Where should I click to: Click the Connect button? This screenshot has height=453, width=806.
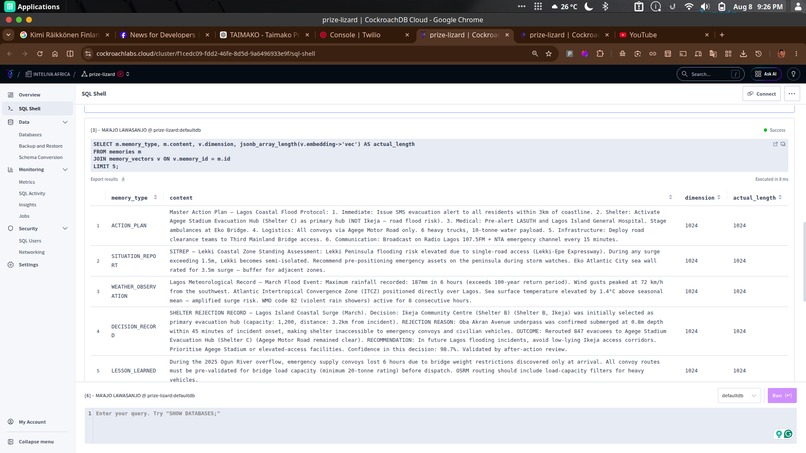pyautogui.click(x=761, y=94)
